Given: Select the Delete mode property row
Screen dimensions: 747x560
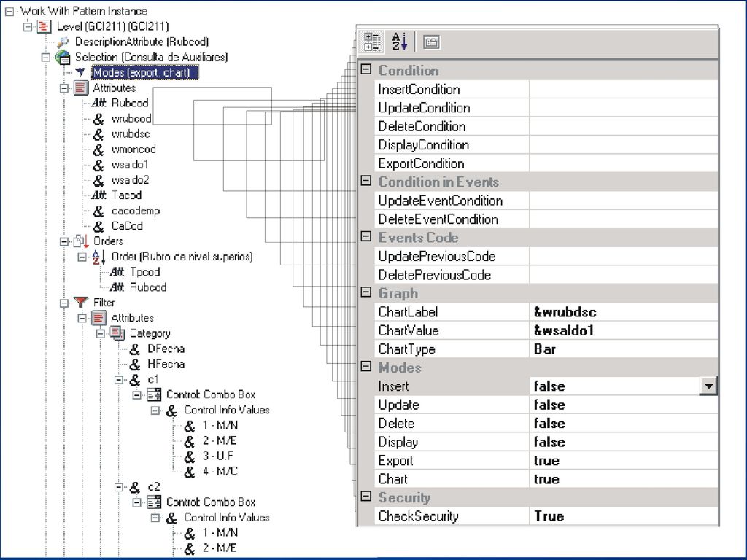Looking at the screenshot, I should (x=546, y=424).
